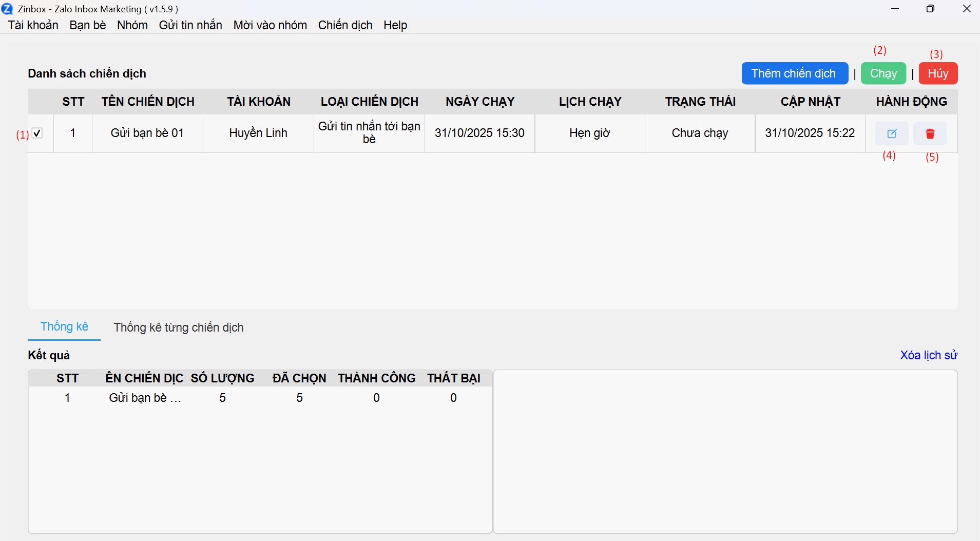Click the Zinbox app logo icon

7,9
